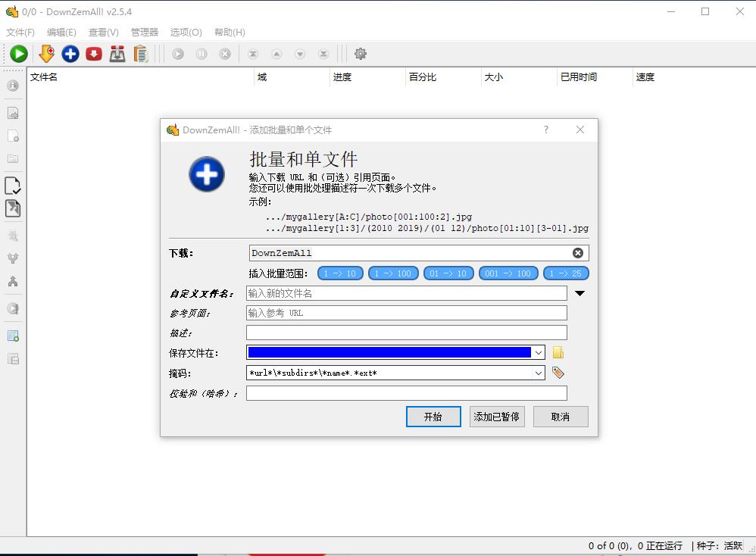Click the move up arrow toolbar icon
756x556 pixels.
pyautogui.click(x=276, y=54)
